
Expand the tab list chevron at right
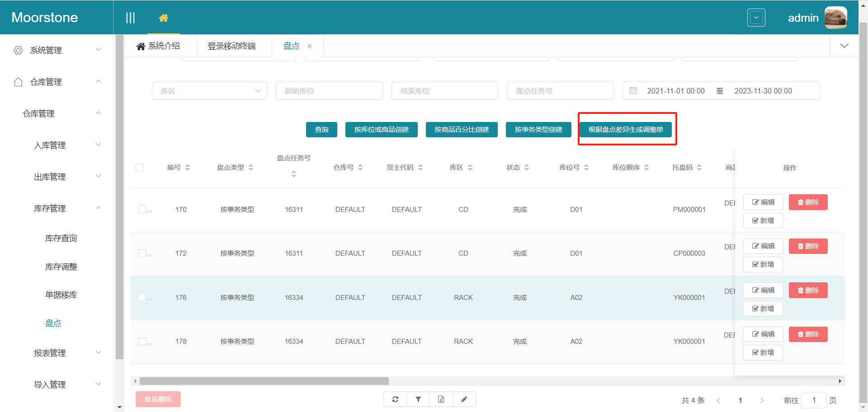pos(844,46)
